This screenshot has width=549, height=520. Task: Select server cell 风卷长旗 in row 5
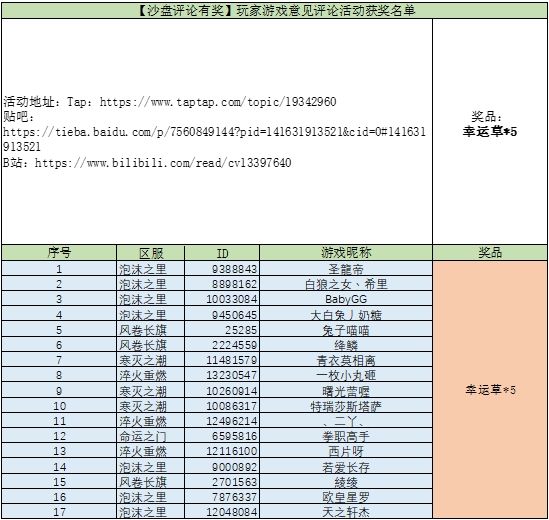click(x=151, y=330)
